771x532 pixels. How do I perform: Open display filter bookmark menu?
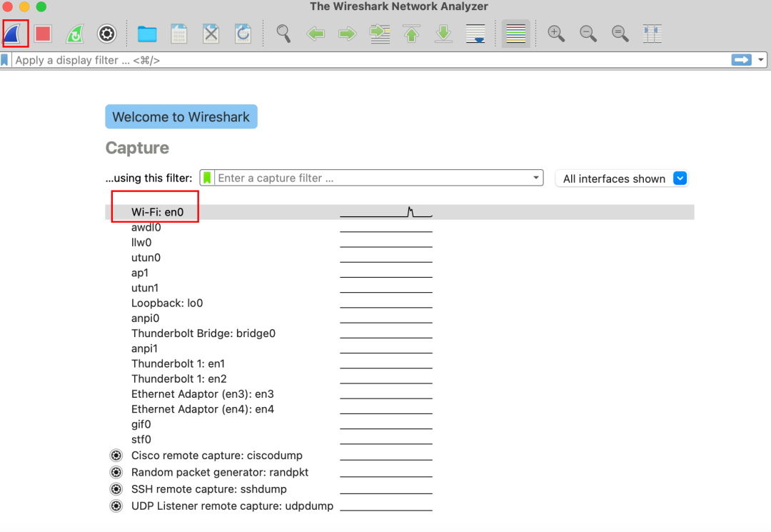coord(5,60)
